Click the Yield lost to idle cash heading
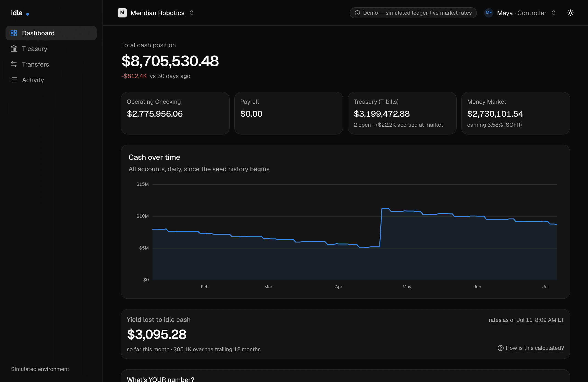 coord(159,320)
